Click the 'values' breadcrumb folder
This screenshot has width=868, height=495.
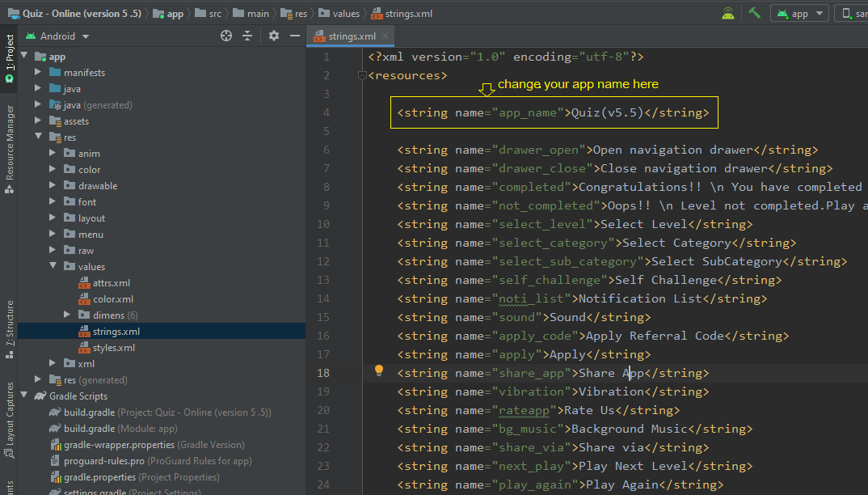click(x=339, y=13)
